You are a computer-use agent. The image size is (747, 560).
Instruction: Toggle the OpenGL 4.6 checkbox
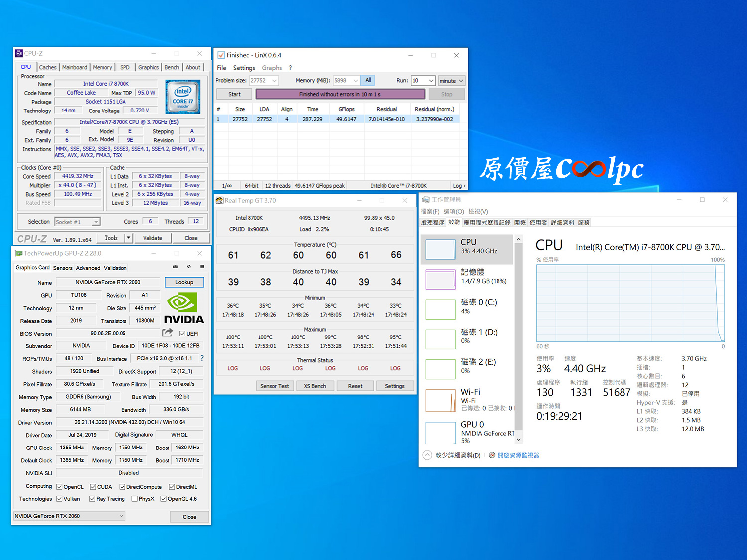(x=163, y=499)
